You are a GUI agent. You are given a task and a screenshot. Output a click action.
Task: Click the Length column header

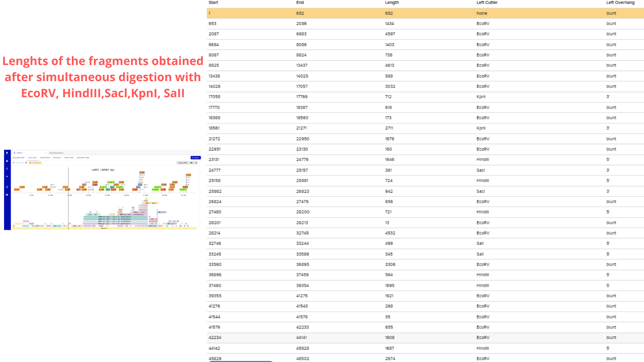click(392, 2)
